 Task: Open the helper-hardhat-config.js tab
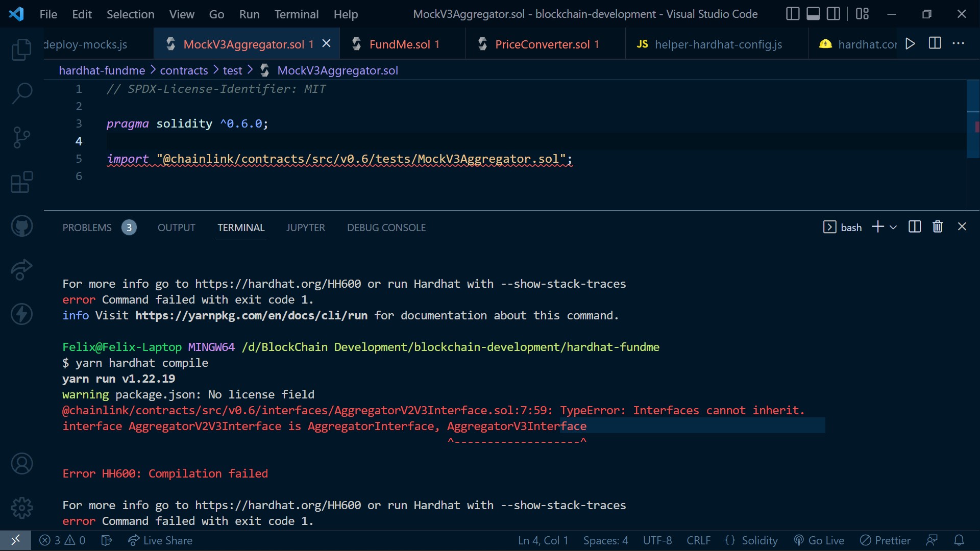[x=717, y=44]
